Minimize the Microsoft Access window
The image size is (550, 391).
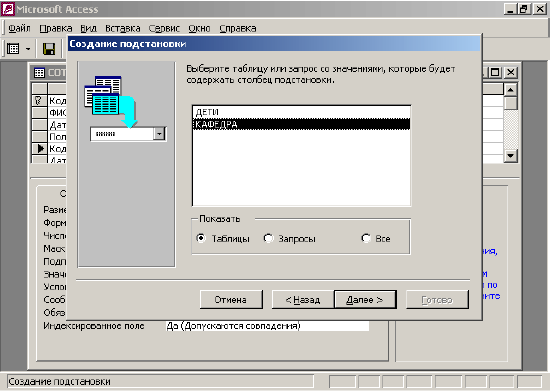(x=510, y=9)
